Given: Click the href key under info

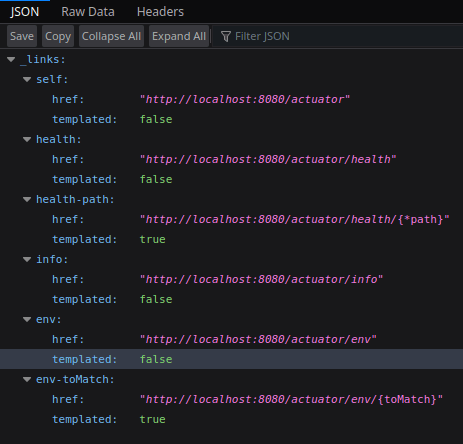Looking at the screenshot, I should point(68,279).
